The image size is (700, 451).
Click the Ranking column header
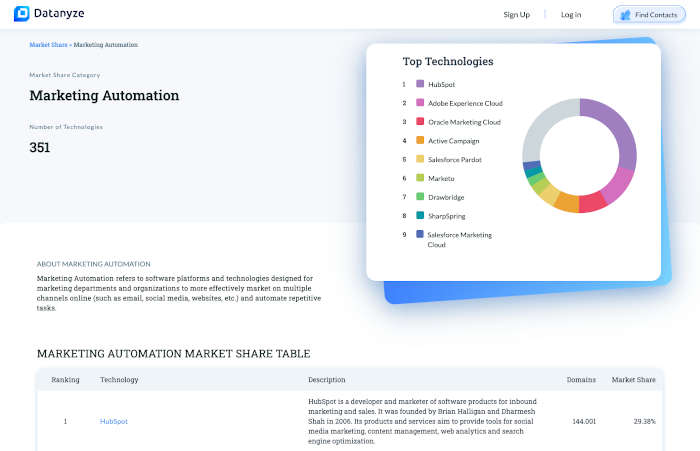65,380
